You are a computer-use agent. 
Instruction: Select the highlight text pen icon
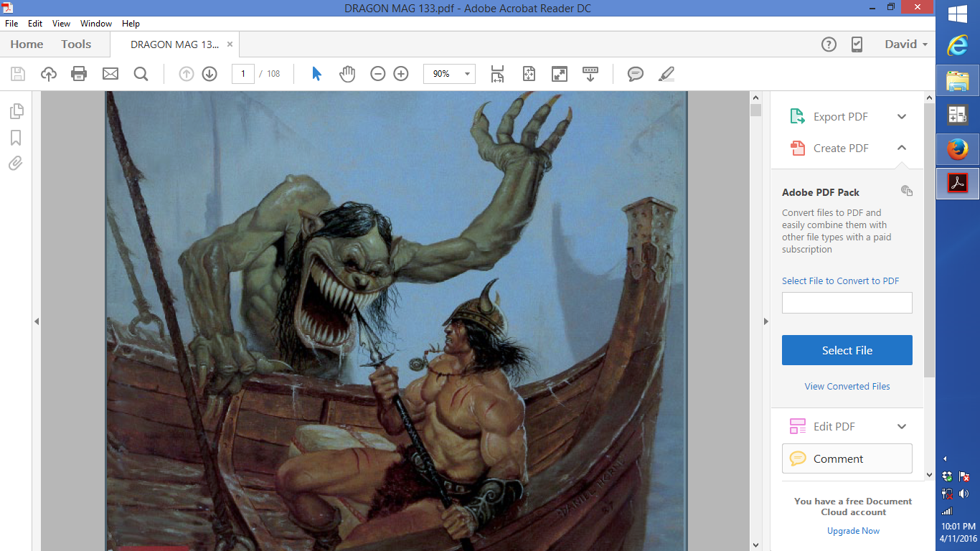tap(666, 74)
